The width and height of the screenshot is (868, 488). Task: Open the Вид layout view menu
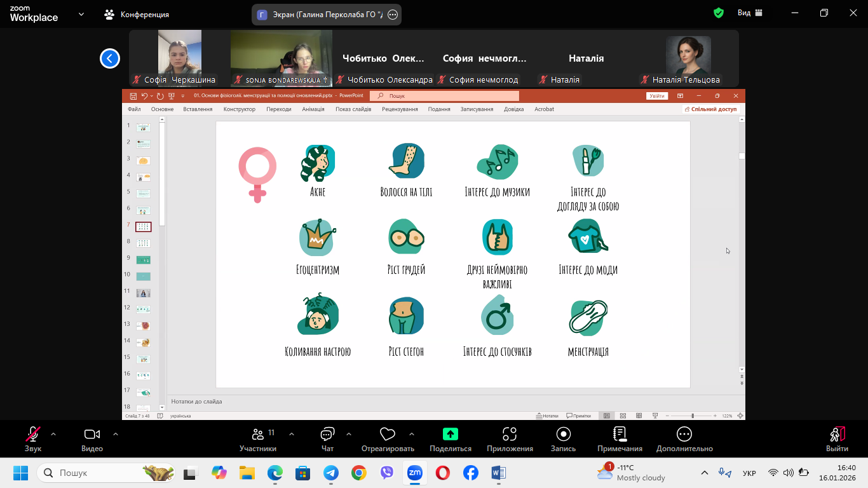(750, 13)
